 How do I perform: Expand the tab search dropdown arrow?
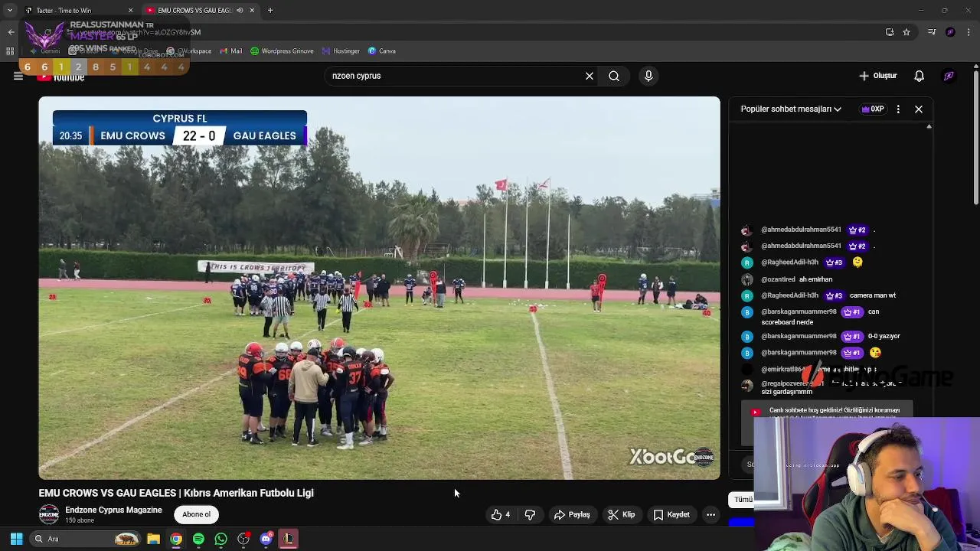pos(9,10)
